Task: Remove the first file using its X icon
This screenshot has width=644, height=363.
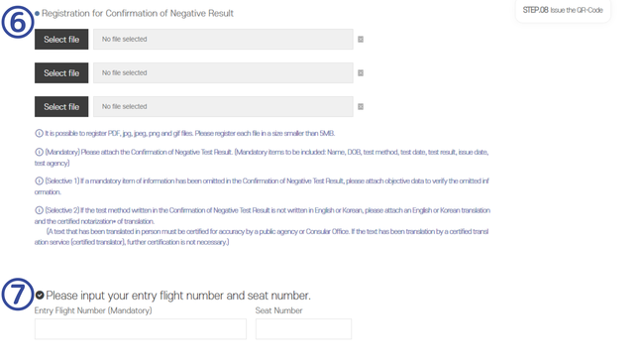Action: pyautogui.click(x=361, y=39)
